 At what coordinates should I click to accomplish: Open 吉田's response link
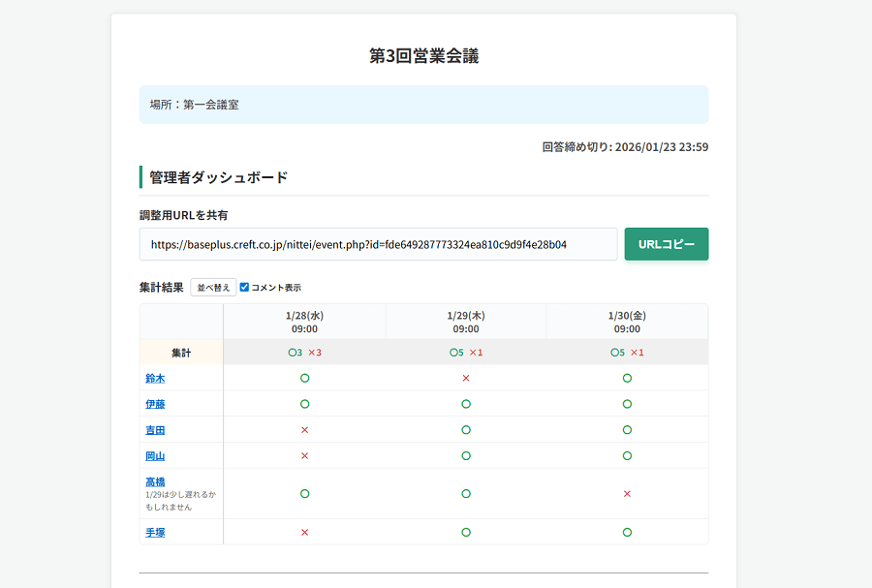[x=155, y=430]
